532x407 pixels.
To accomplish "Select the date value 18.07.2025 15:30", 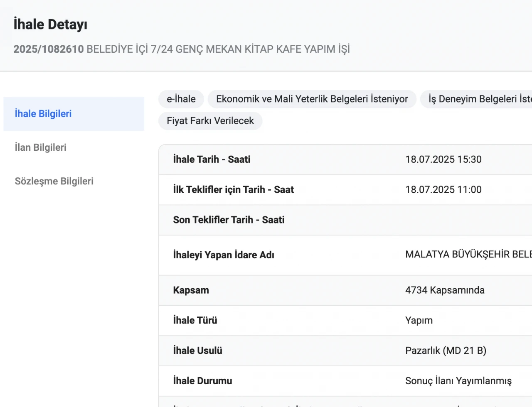I will pos(443,159).
